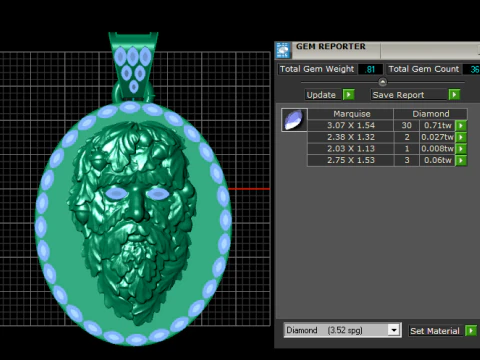Viewport: 480px width, 360px height.
Task: Click green arrow for the 3.07 X 1.54 row
Action: point(461,126)
